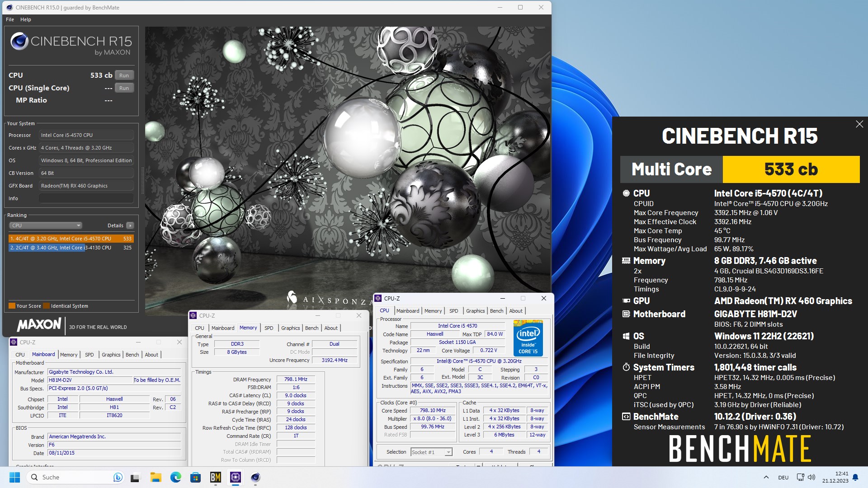
Task: Show hidden system tray icons
Action: click(x=766, y=477)
